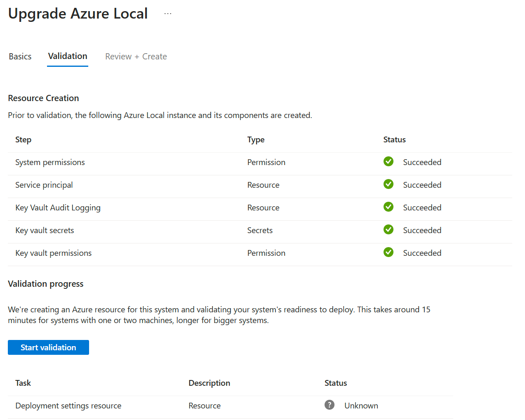
Task: Open the ellipsis menu beside Upgrade Azure Local
Action: point(168,14)
